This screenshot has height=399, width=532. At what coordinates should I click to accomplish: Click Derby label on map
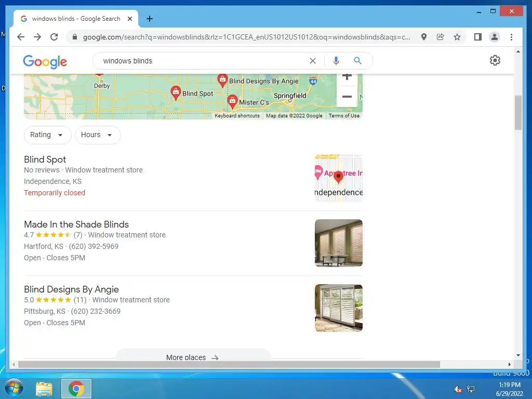[102, 86]
